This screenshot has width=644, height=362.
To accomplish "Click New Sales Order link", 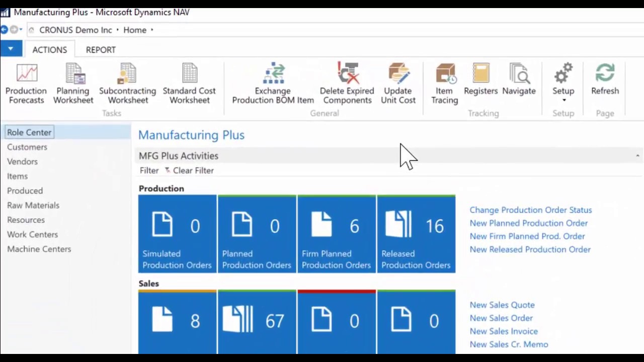I will [x=501, y=318].
